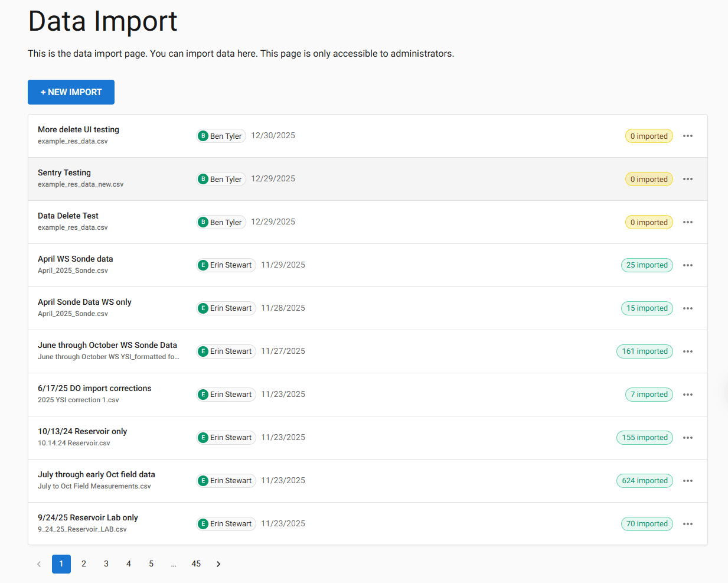Select page 1 in pagination
The width and height of the screenshot is (728, 583).
[61, 564]
